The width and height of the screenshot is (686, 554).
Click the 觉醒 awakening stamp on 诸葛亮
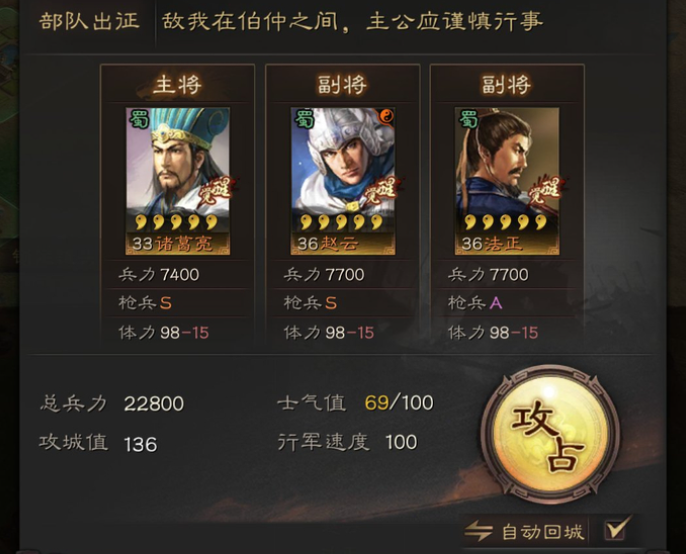point(216,190)
